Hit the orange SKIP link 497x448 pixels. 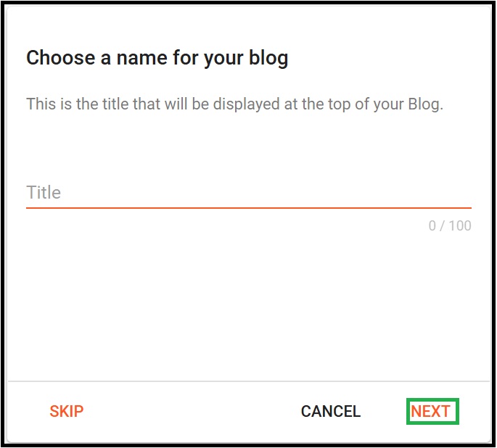pos(67,412)
